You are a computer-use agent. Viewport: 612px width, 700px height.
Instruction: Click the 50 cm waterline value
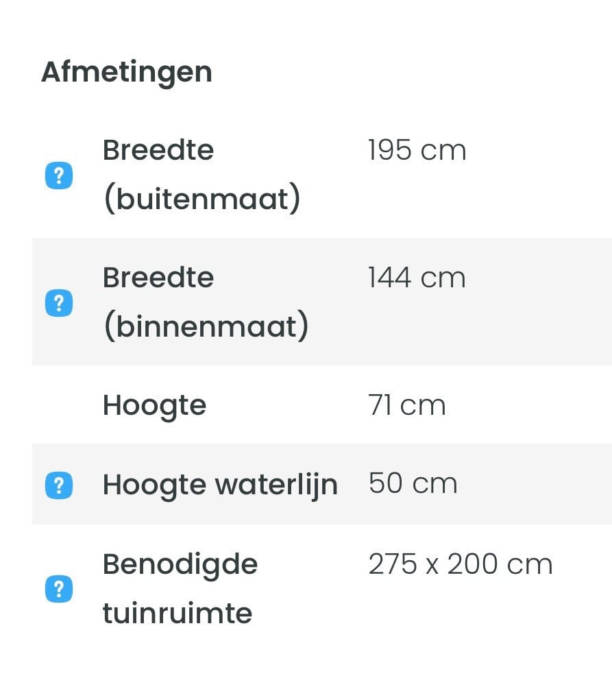click(413, 483)
